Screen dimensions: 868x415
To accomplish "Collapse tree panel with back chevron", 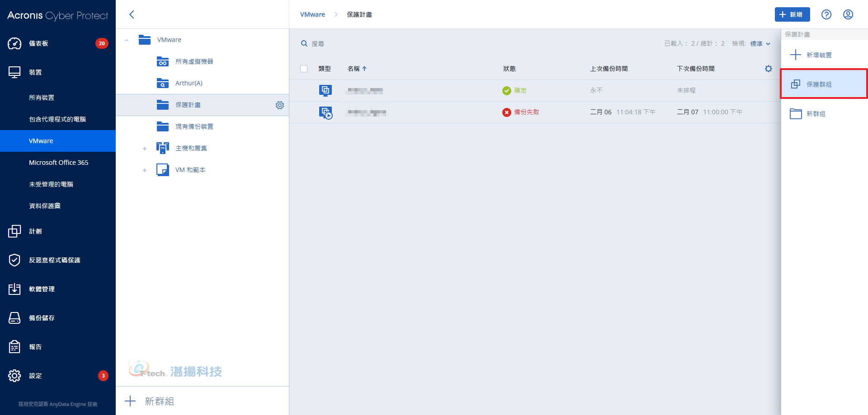I will click(132, 14).
